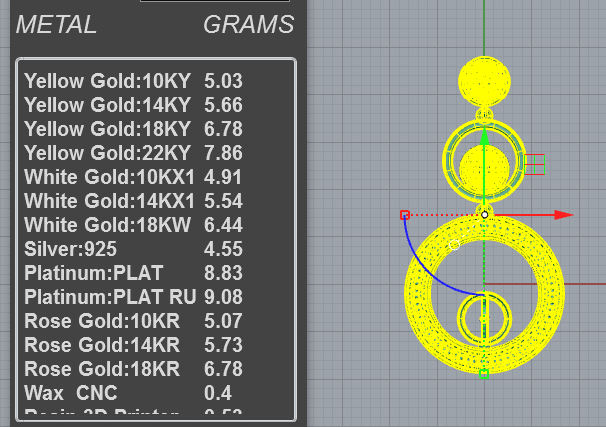Select the Yellow Gold:10KY row
Image resolution: width=606 pixels, height=427 pixels.
pos(133,81)
